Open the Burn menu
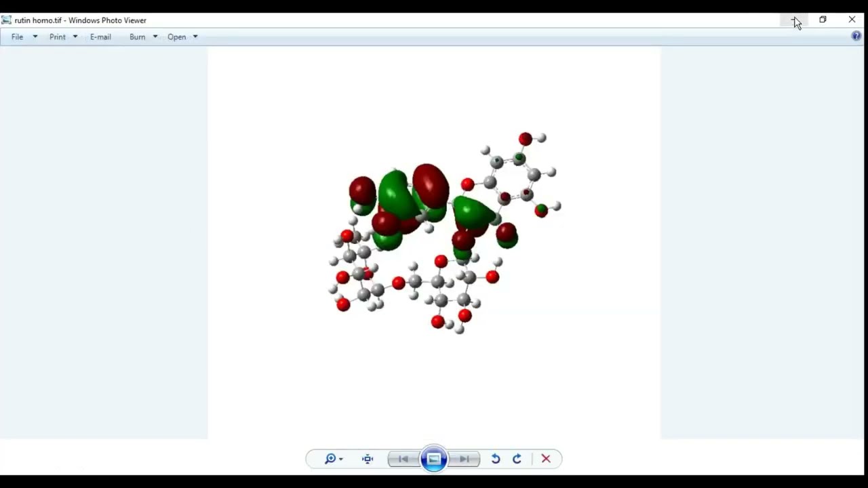Image resolution: width=868 pixels, height=488 pixels. pyautogui.click(x=137, y=37)
